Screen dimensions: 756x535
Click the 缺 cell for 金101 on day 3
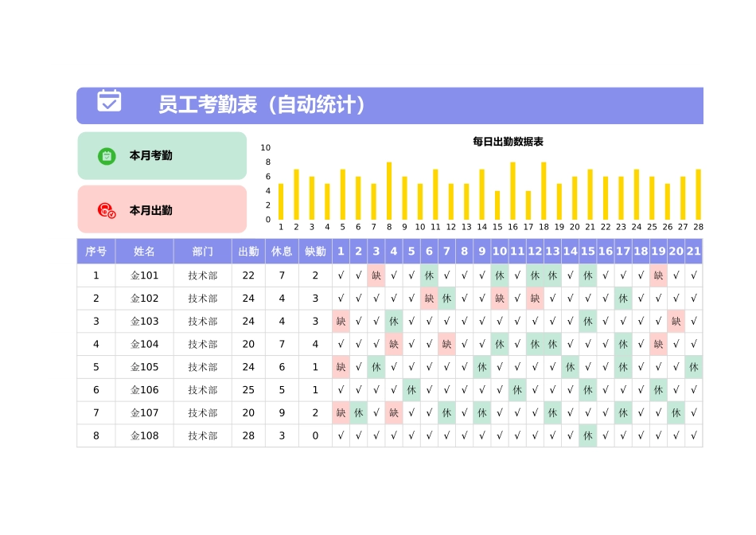tap(376, 275)
